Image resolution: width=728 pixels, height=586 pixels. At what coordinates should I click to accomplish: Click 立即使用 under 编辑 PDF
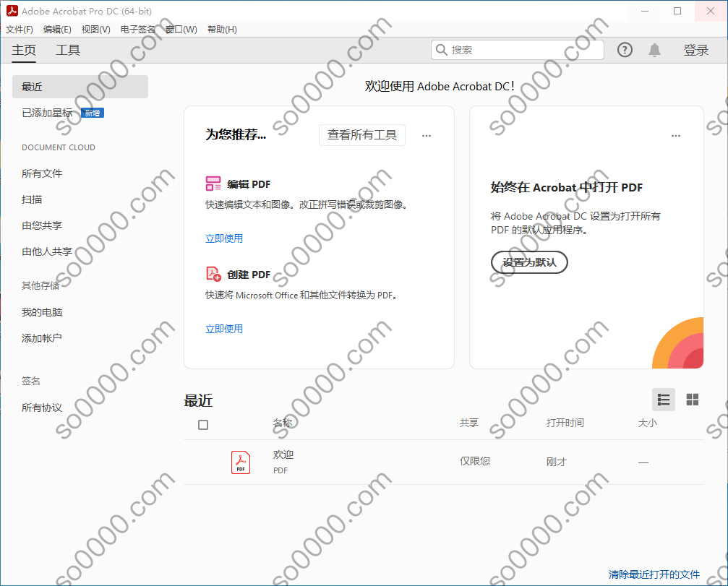coord(224,238)
